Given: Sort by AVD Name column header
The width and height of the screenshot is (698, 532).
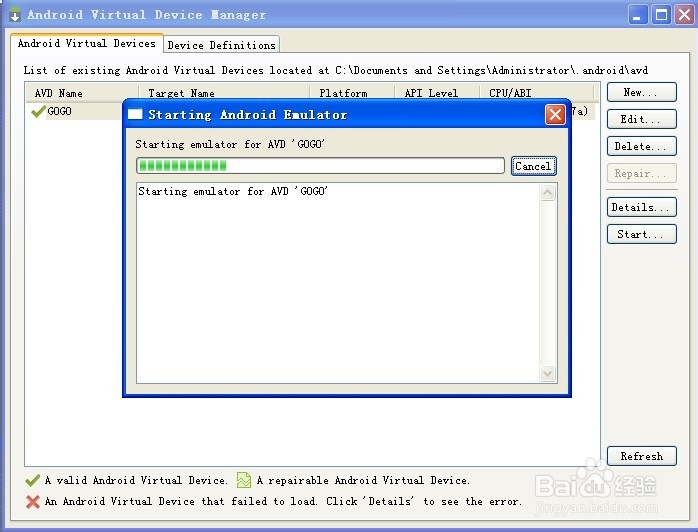Looking at the screenshot, I should [x=82, y=93].
